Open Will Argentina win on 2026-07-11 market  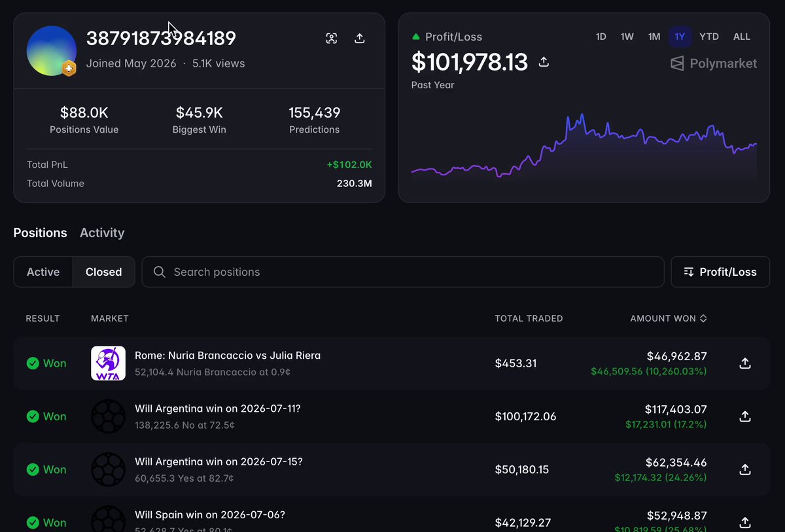tap(218, 408)
